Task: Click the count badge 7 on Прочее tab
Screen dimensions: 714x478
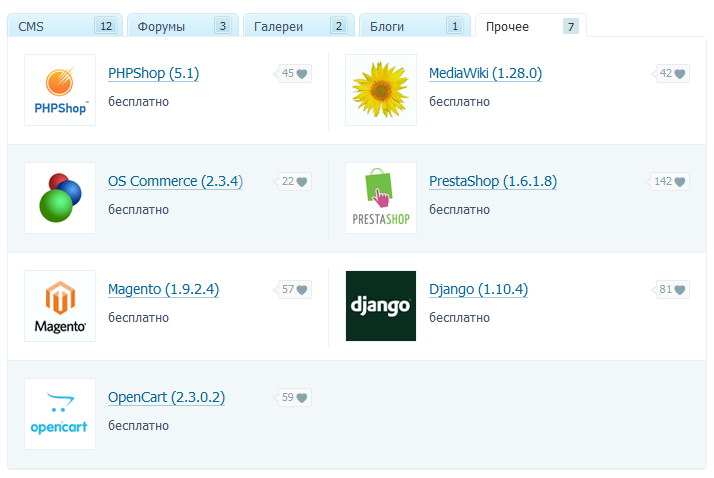Action: [571, 26]
